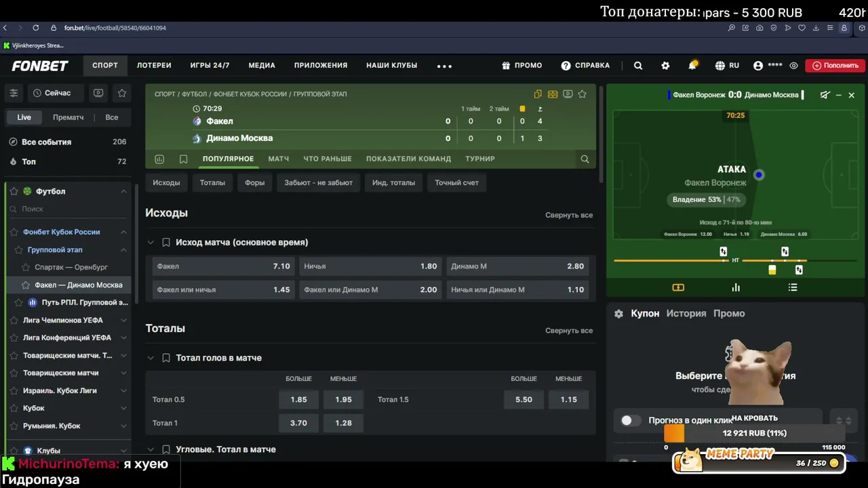Expand the Лига Конференций УЕФА chevron

pyautogui.click(x=123, y=338)
